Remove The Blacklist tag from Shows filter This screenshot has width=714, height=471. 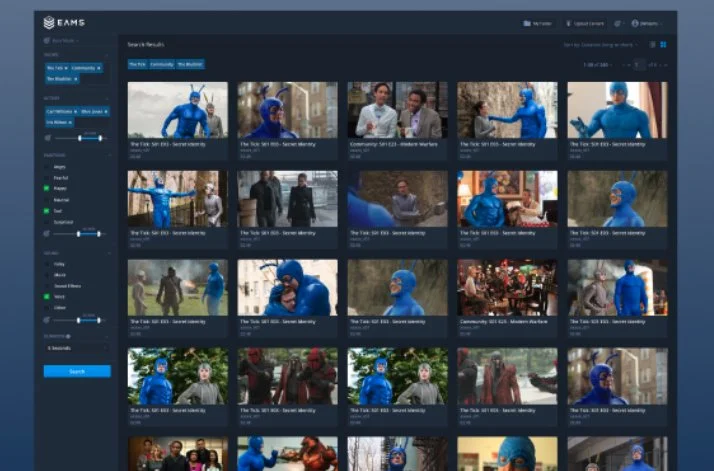click(x=76, y=79)
